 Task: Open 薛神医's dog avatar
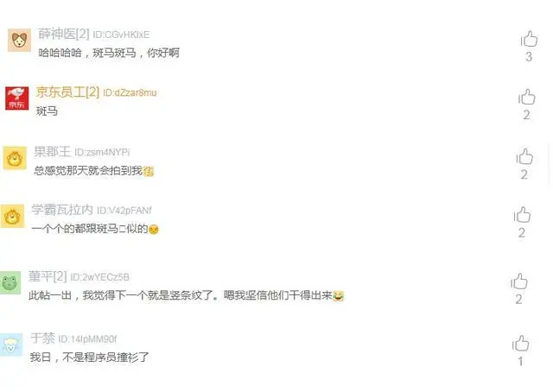[19, 41]
